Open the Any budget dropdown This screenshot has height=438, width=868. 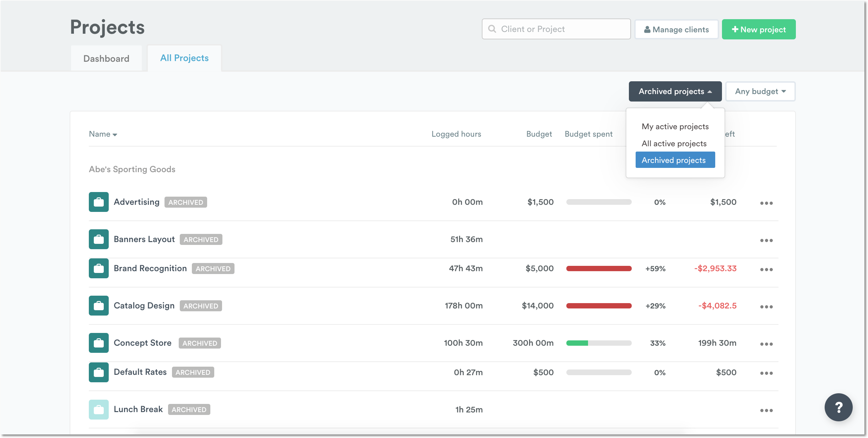tap(760, 91)
